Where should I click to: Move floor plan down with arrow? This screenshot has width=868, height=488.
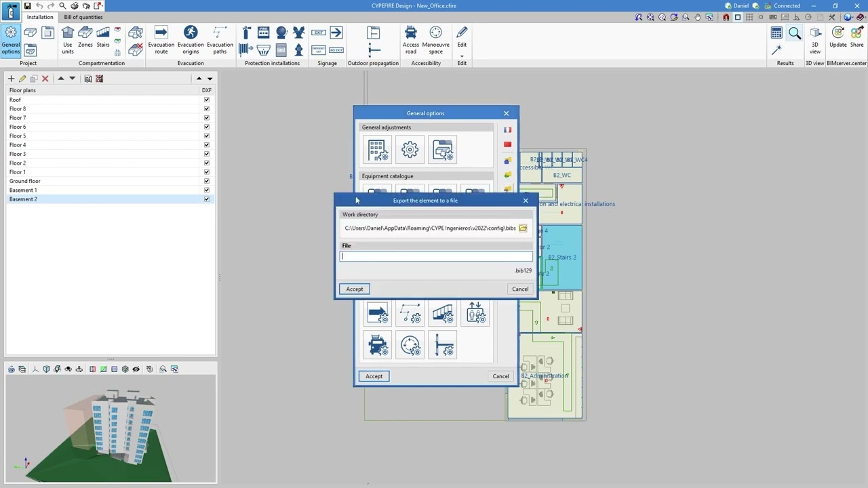(x=73, y=79)
